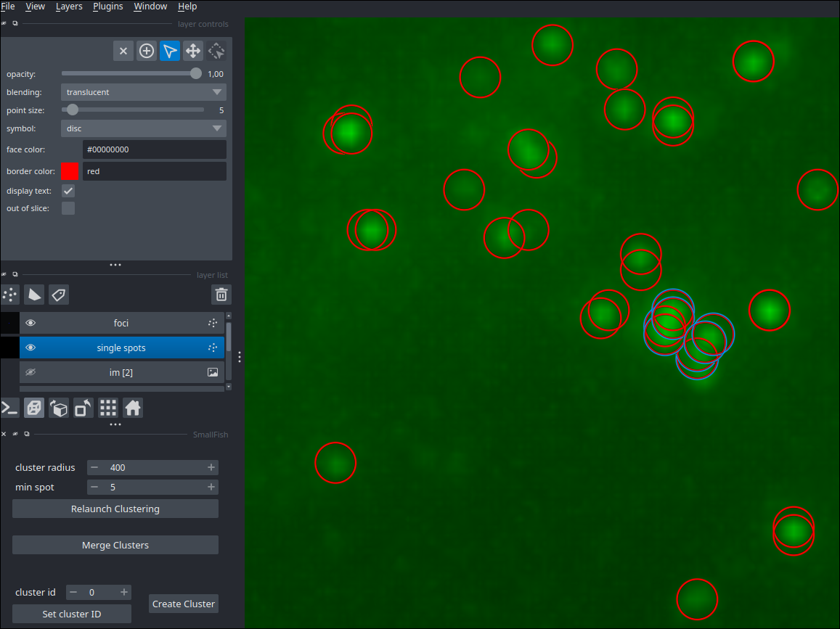
Task: Click the cluster radius value field
Action: pyautogui.click(x=152, y=467)
